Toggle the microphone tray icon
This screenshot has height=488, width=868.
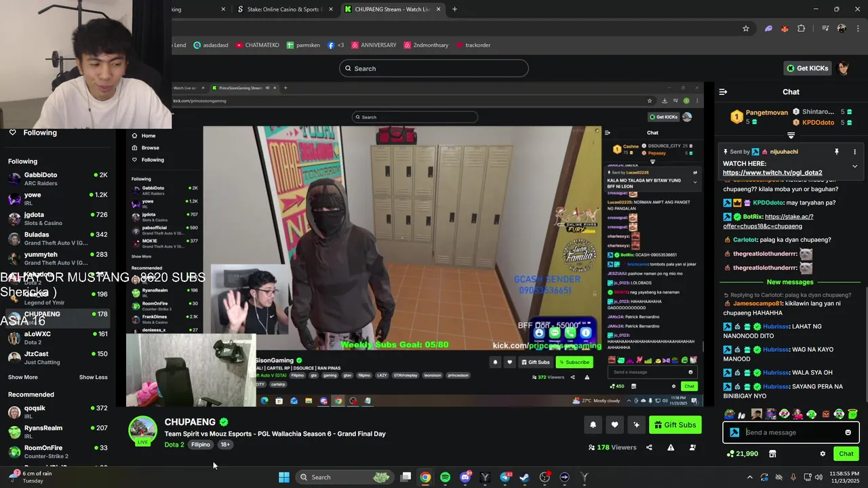click(793, 477)
